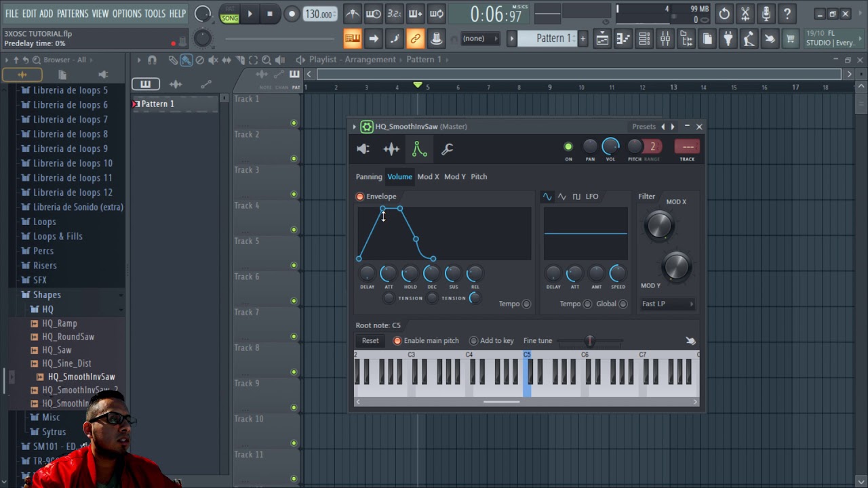This screenshot has height=488, width=868.
Task: Select the triangle LFO shape
Action: (x=561, y=197)
